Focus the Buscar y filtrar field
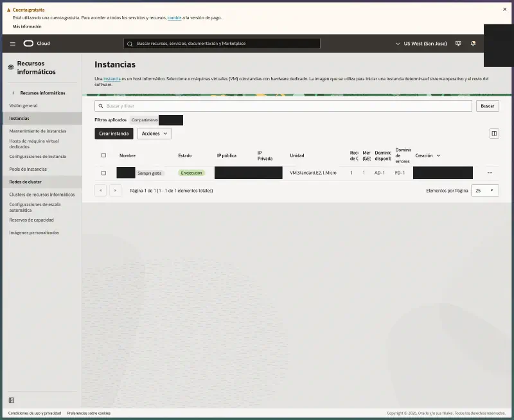514x420 pixels. tap(283, 106)
